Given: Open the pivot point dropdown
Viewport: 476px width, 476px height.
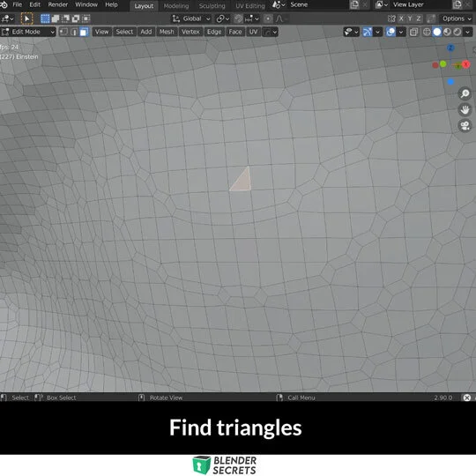Looking at the screenshot, I should click(223, 19).
